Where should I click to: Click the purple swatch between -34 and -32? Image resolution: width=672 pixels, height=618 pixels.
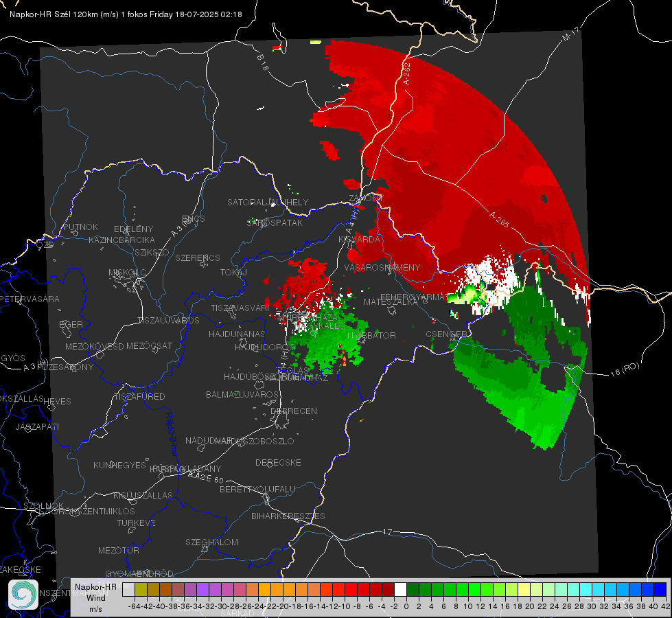(x=202, y=589)
